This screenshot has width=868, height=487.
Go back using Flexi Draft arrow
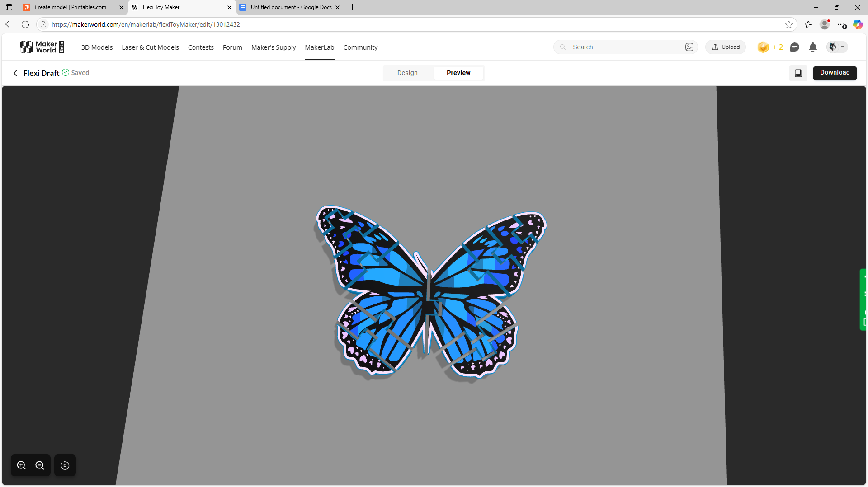15,73
